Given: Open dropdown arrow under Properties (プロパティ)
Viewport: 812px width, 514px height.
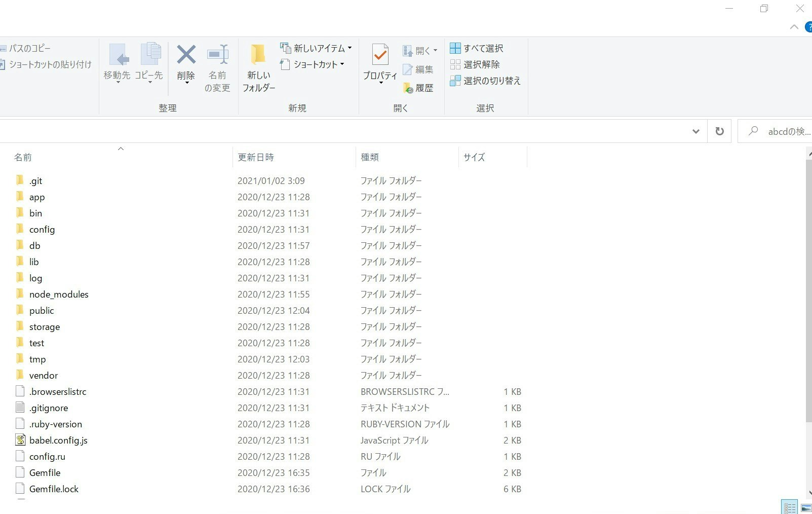Looking at the screenshot, I should pos(381,83).
